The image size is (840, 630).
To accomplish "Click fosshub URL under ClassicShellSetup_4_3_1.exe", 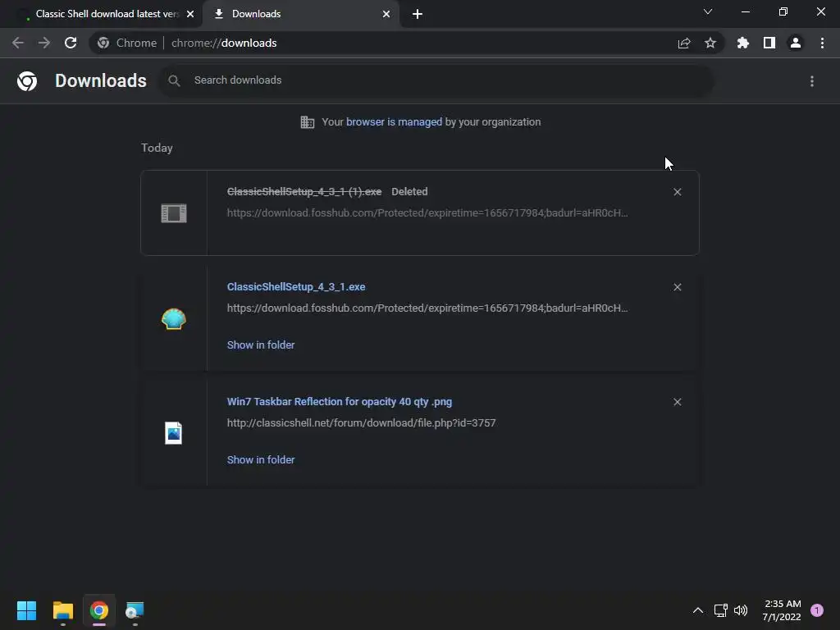I will 427,308.
